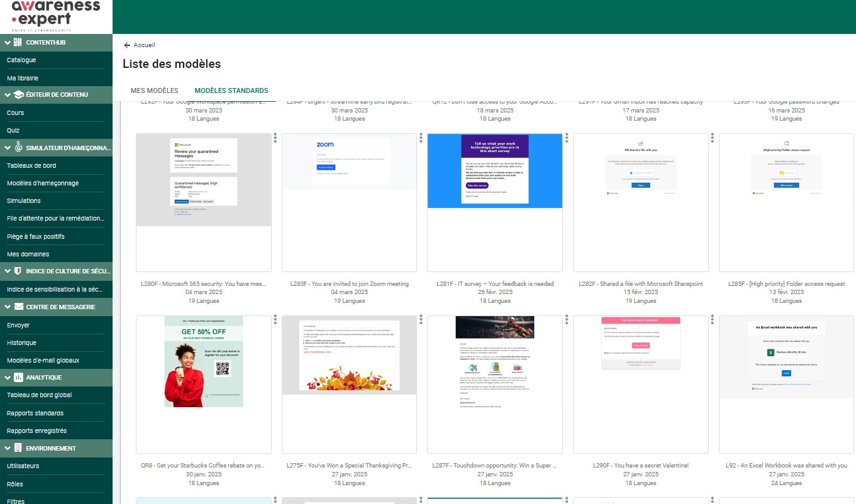This screenshot has height=504, width=856.
Task: Open Mes domaines in the sidebar
Action: (x=28, y=255)
